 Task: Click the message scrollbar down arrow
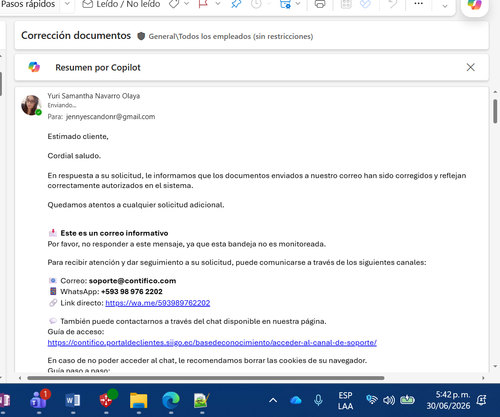click(x=495, y=366)
